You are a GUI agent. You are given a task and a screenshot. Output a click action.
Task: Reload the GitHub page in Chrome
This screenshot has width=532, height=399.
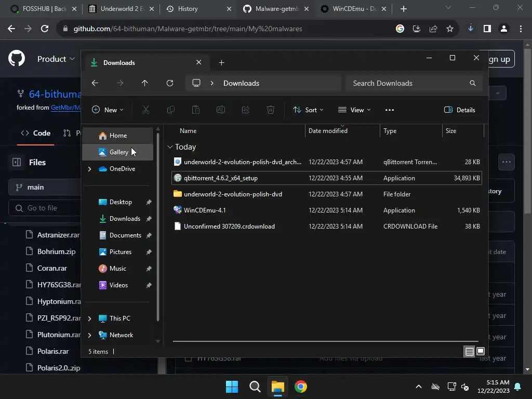tap(45, 29)
